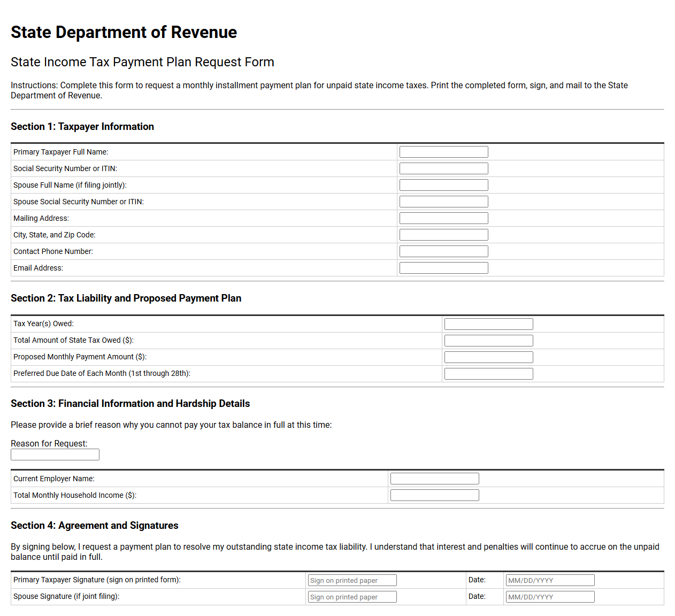Click the 'Reason for Request:' label
This screenshot has width=675, height=616.
tap(49, 443)
